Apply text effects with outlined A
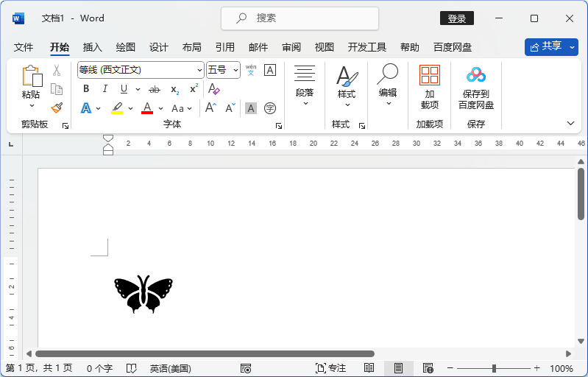This screenshot has width=588, height=377. click(86, 108)
